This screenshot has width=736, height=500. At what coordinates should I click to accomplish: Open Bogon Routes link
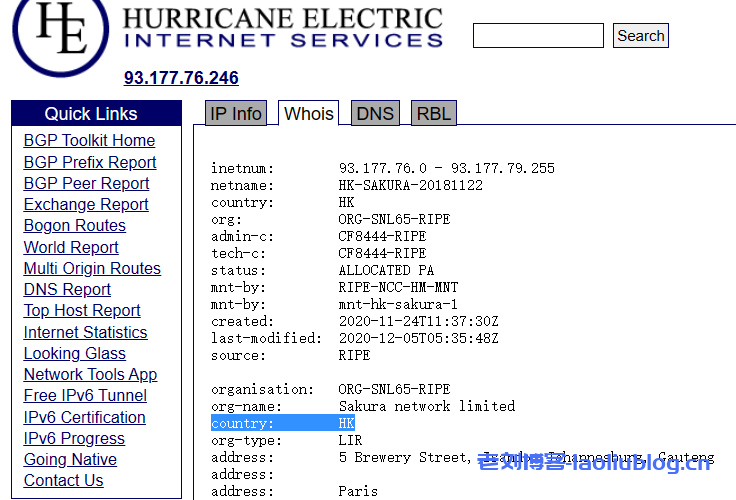click(x=75, y=225)
